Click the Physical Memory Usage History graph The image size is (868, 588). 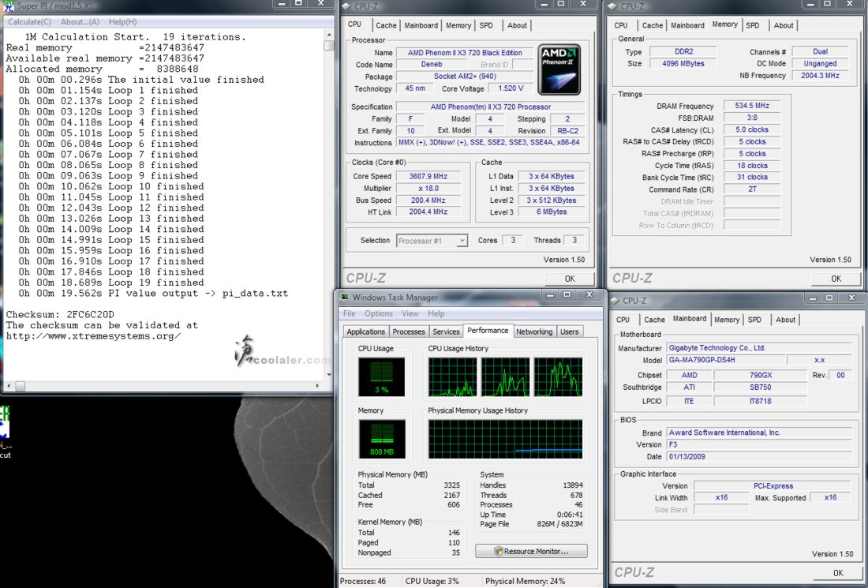(x=505, y=439)
